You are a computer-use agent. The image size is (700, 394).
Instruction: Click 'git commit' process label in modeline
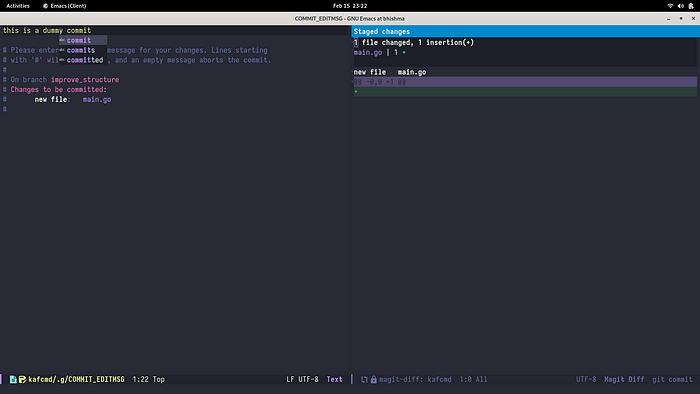click(672, 379)
